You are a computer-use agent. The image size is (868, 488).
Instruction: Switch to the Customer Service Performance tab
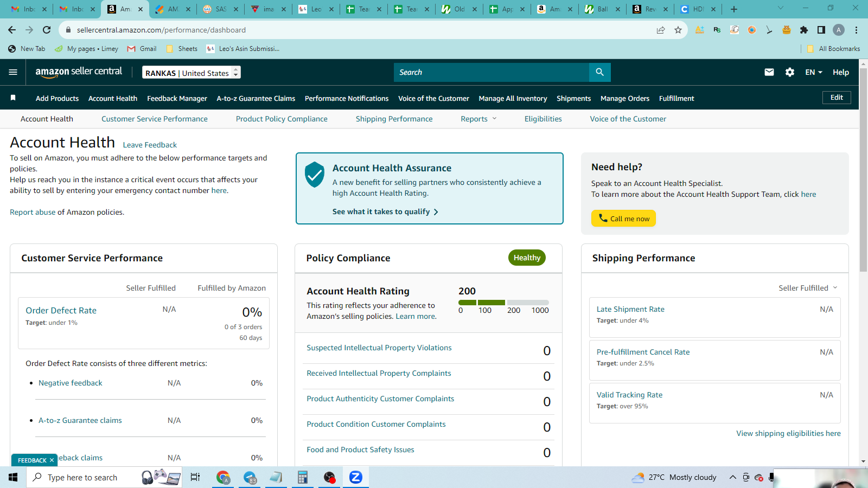click(155, 119)
